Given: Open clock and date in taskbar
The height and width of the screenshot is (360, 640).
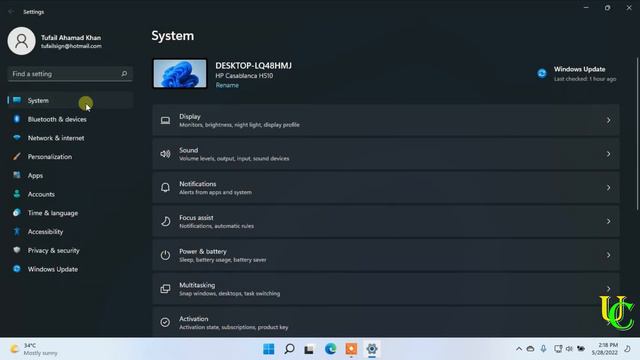Looking at the screenshot, I should 605,349.
